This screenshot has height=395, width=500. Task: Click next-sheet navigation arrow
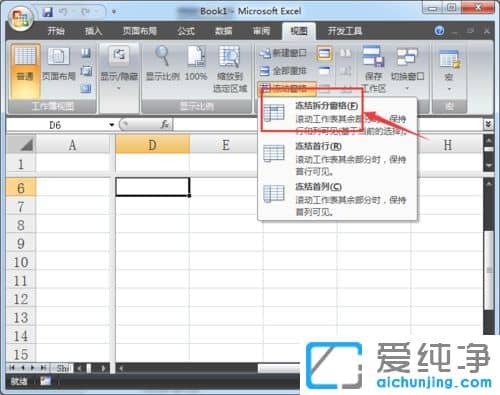(x=33, y=368)
